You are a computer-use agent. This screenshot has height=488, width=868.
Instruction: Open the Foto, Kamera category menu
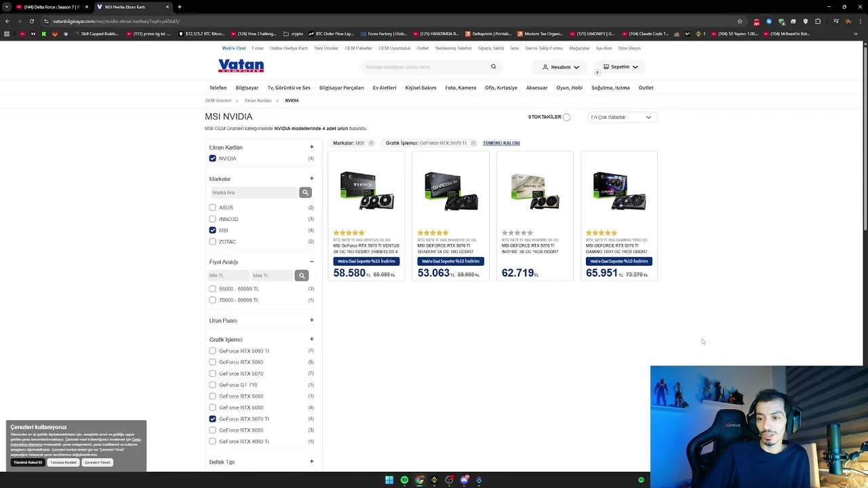click(460, 87)
